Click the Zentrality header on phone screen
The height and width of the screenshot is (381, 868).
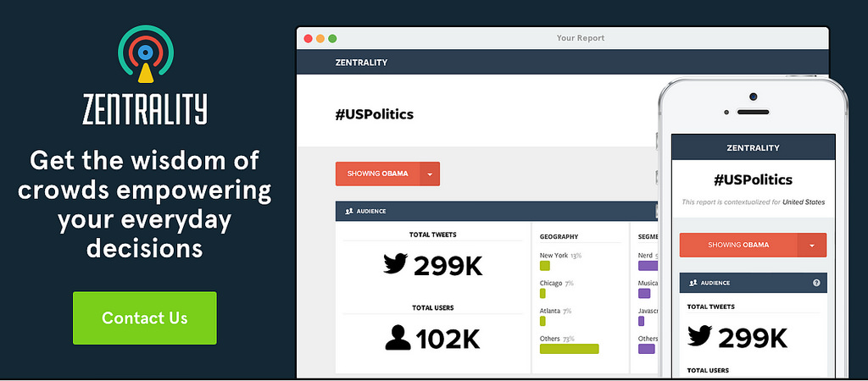[753, 147]
